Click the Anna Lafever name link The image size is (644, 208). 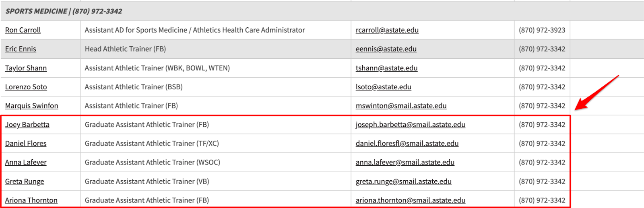[26, 163]
